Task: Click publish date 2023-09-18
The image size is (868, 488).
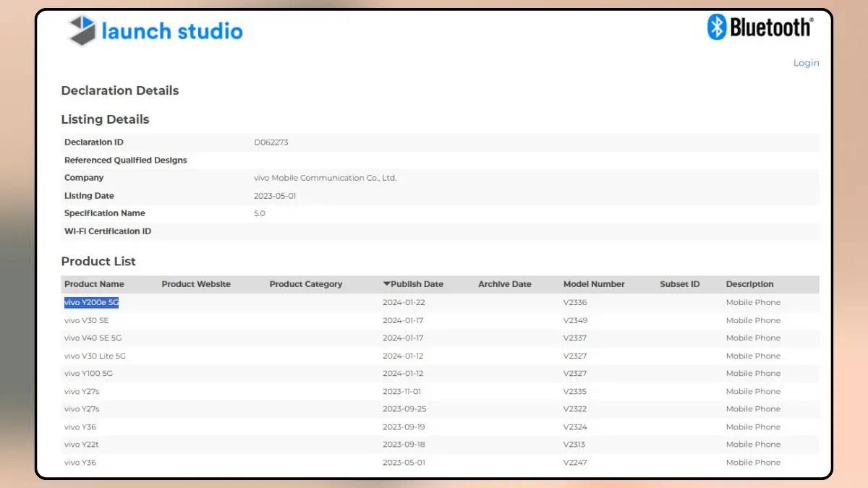Action: coord(404,444)
